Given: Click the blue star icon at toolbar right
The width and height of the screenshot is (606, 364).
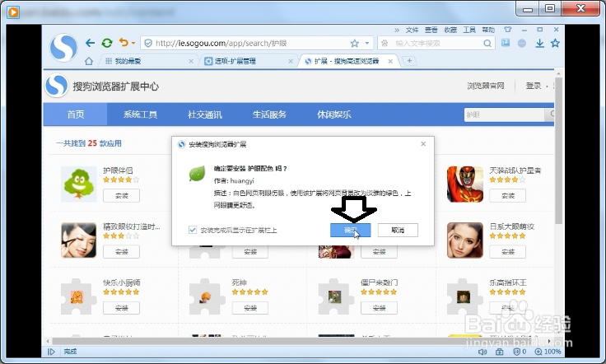Looking at the screenshot, I should click(556, 43).
